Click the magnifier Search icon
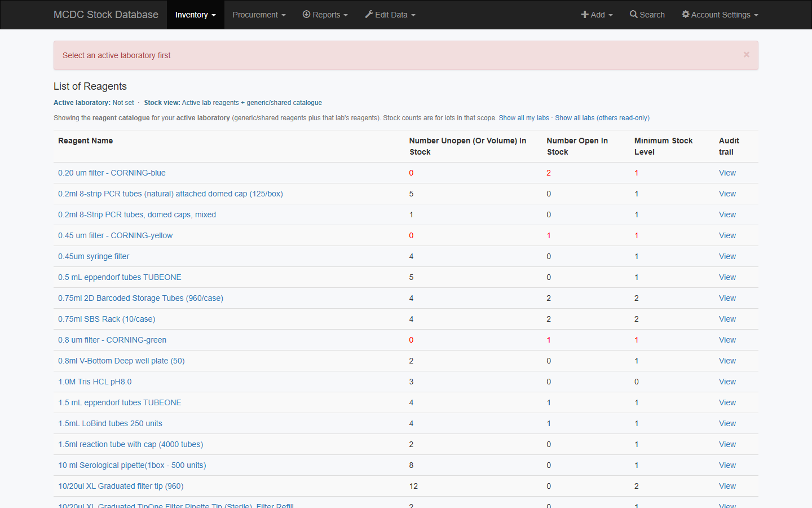812x508 pixels. [634, 14]
